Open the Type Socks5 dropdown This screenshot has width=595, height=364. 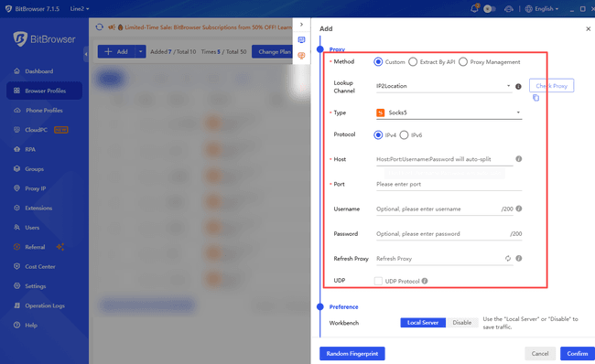click(x=449, y=112)
